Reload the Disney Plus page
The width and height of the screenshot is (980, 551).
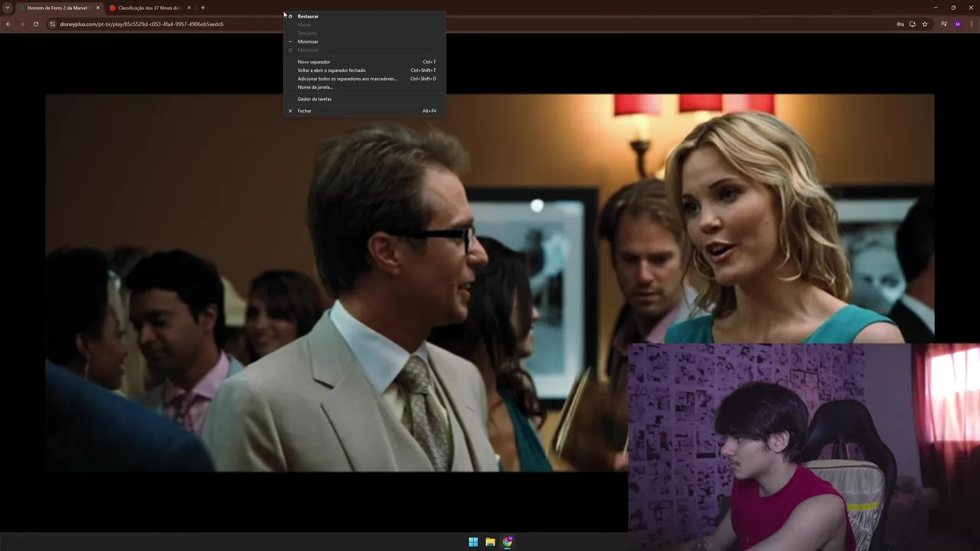click(x=35, y=24)
